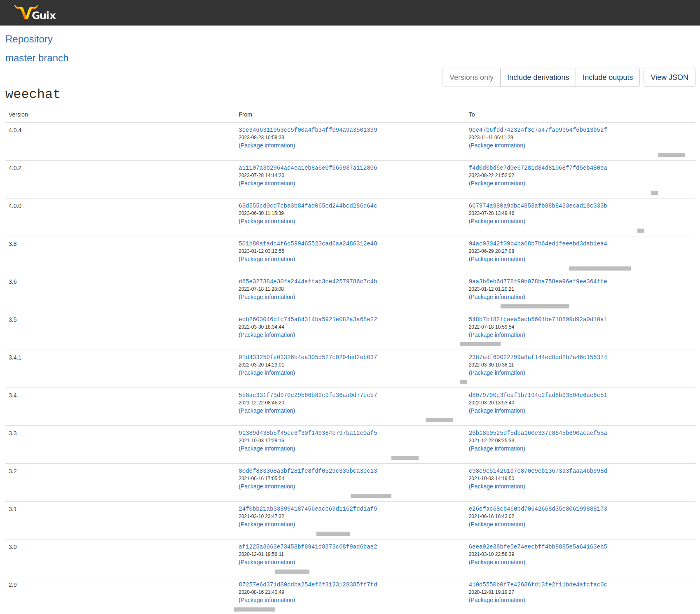The height and width of the screenshot is (614, 700).
Task: Open To commit f4d0d0bd5e7d0e67 for version 4.0.2
Action: point(538,168)
